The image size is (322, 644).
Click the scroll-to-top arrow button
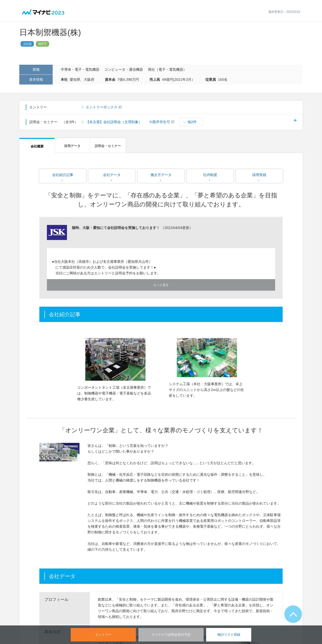[293, 614]
